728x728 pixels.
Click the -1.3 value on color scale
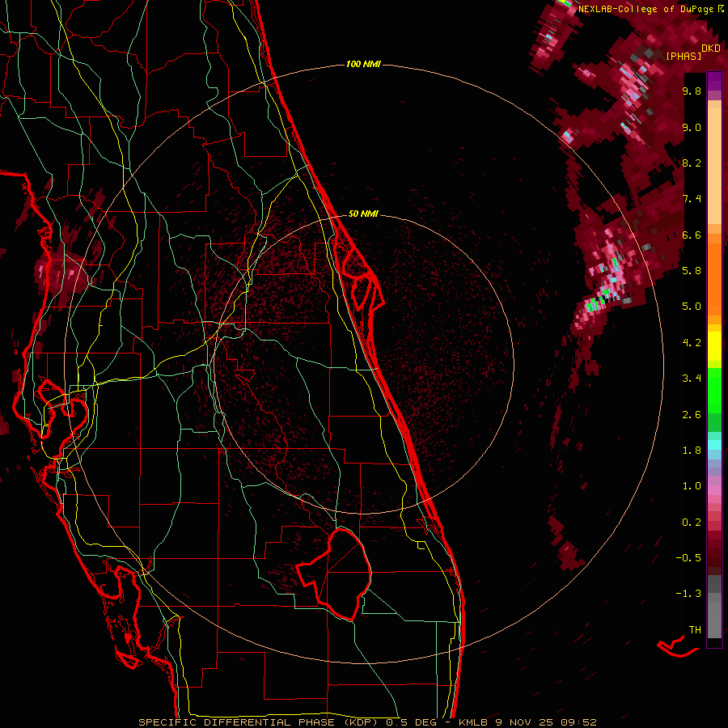(x=688, y=594)
